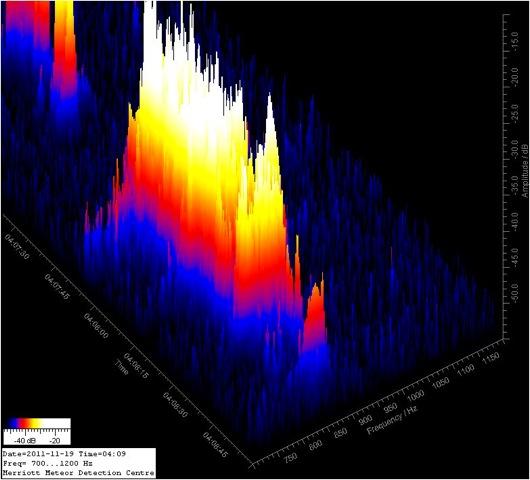Image resolution: width=530 pixels, height=480 pixels.
Task: Click the -20 legend scale label
Action: pyautogui.click(x=54, y=440)
